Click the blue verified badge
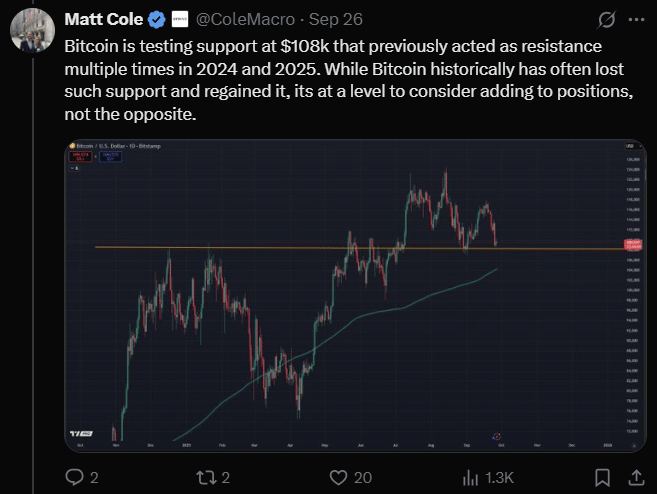The height and width of the screenshot is (494, 657). (x=157, y=20)
